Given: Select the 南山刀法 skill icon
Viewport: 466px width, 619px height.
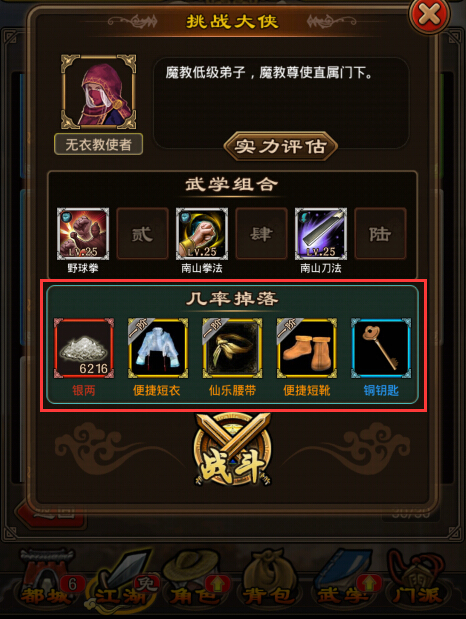Looking at the screenshot, I should pyautogui.click(x=321, y=234).
